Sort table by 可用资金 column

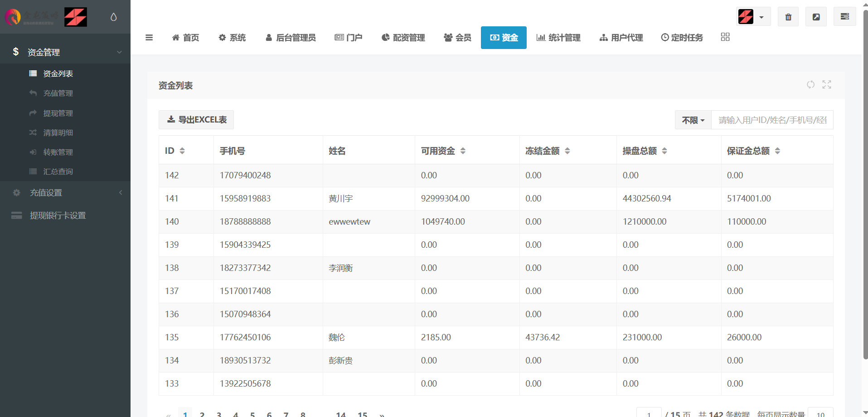[x=463, y=151]
